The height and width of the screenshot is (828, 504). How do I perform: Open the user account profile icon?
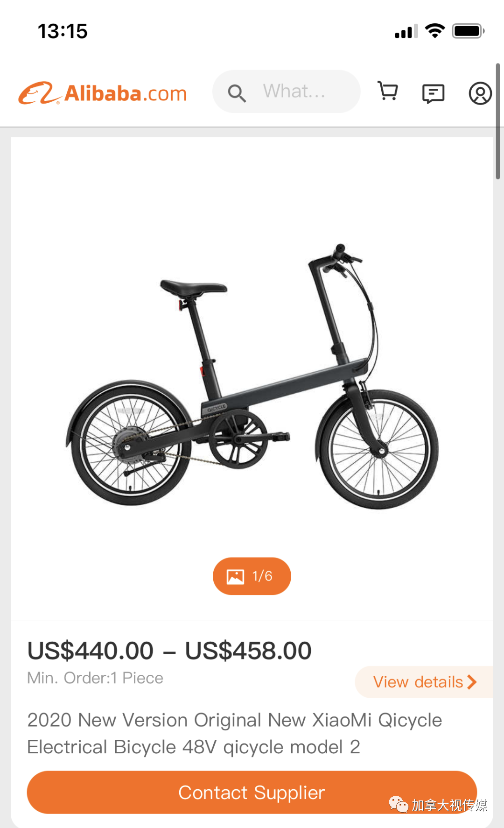[480, 93]
